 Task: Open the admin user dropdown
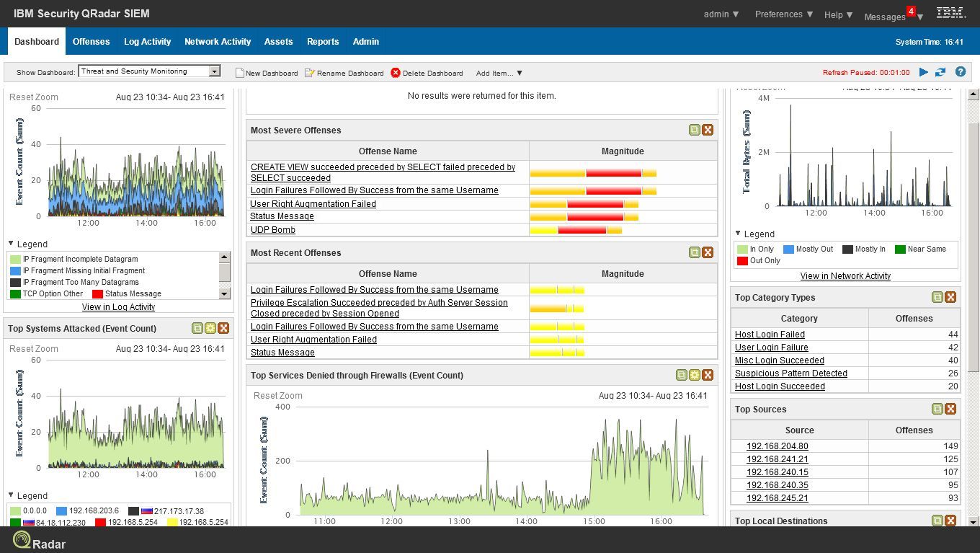721,14
